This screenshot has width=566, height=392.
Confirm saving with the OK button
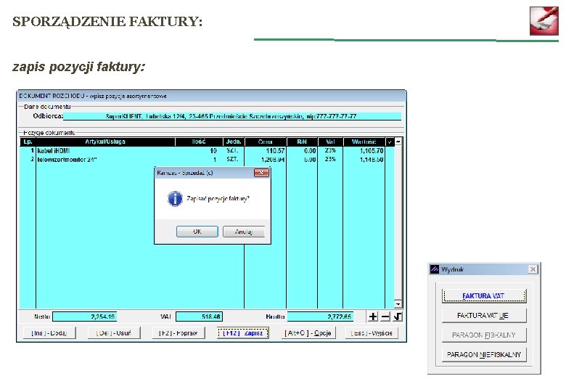coord(197,232)
